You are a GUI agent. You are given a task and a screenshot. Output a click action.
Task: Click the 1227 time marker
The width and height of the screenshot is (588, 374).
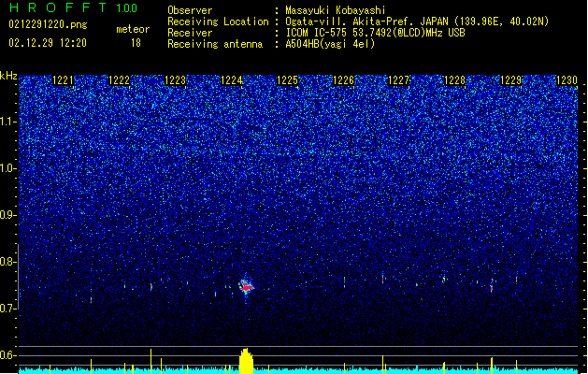click(398, 80)
